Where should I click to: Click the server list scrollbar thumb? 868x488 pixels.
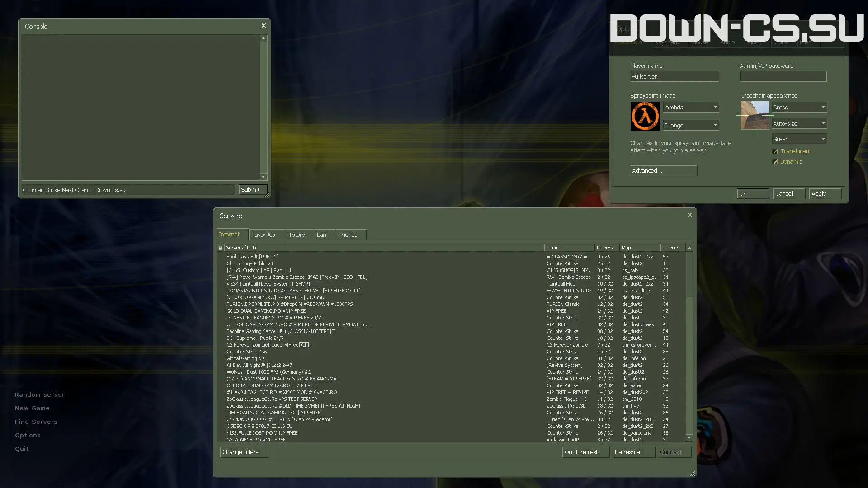pyautogui.click(x=689, y=274)
